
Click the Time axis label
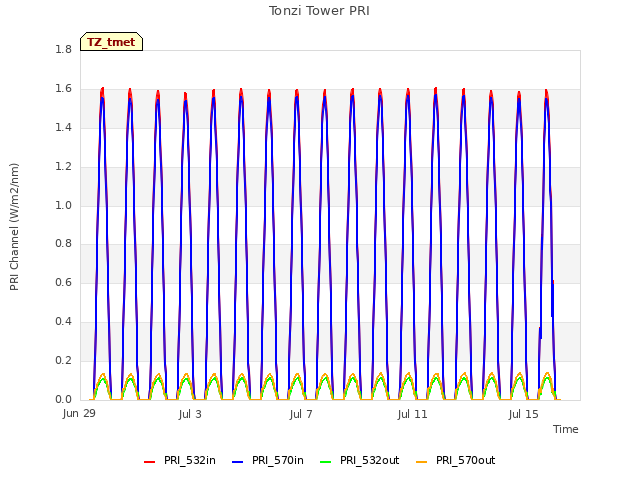(x=566, y=429)
